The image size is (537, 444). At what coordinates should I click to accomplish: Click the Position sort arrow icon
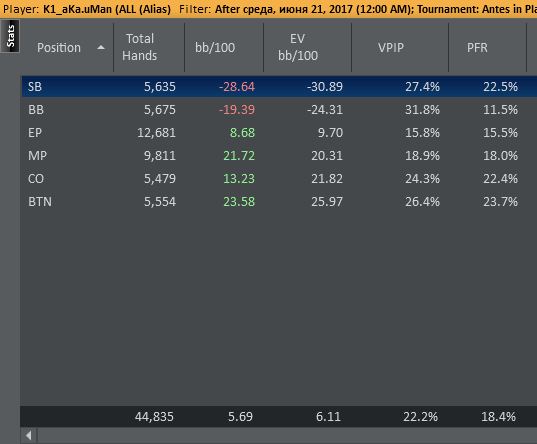coord(101,48)
